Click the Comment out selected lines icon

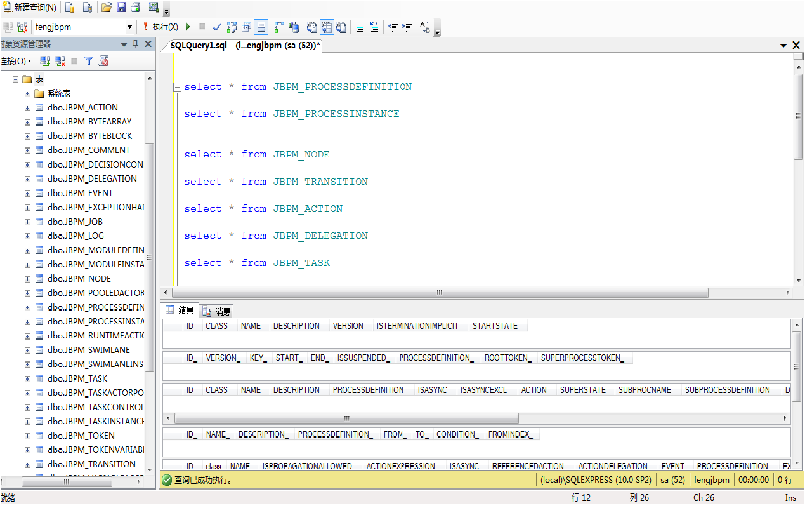[x=359, y=27]
